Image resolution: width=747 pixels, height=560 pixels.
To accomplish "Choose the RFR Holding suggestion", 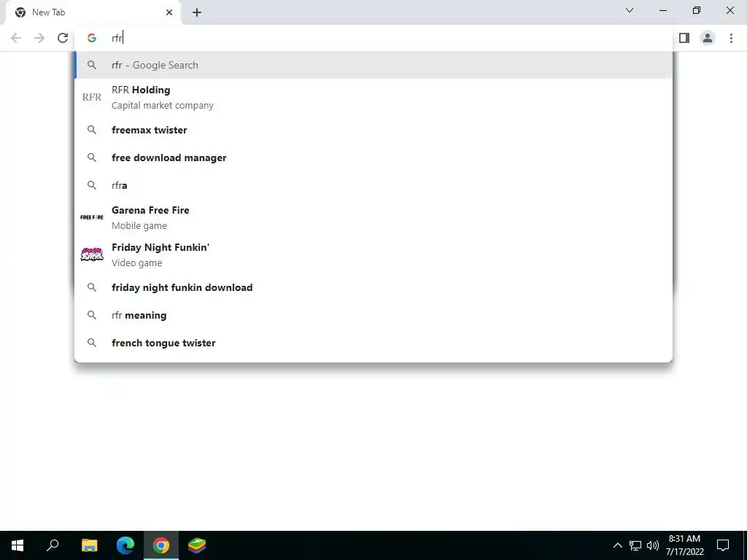I will 373,97.
